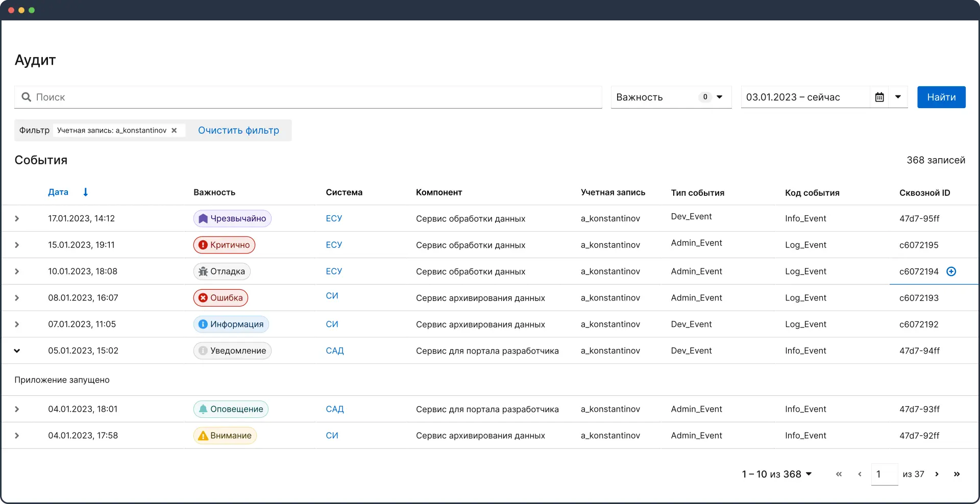The width and height of the screenshot is (980, 504).
Task: Click the Компонент column header
Action: pos(439,192)
